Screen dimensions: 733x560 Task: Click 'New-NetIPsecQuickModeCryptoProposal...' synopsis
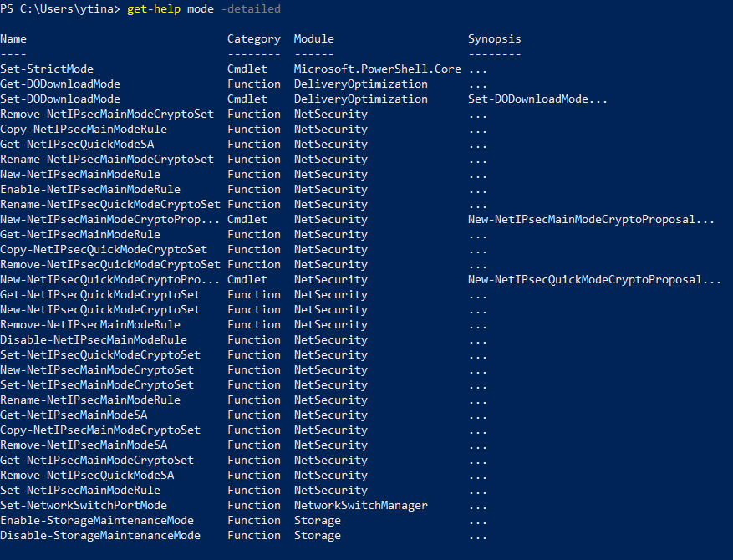(594, 279)
